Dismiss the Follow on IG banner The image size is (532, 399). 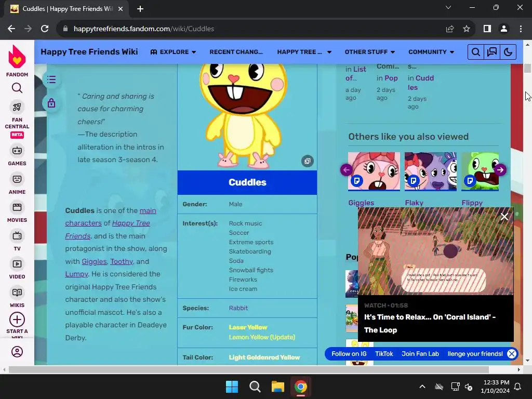(x=512, y=354)
